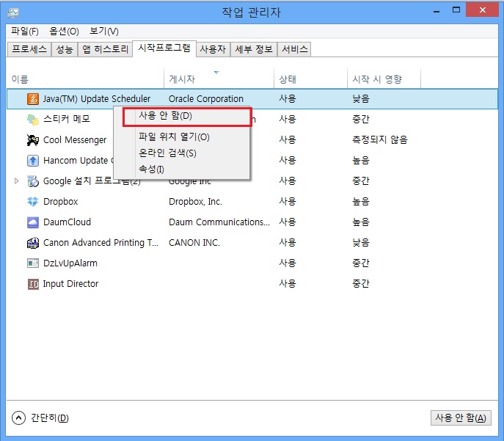Click the 높음 impact value for Dropbox
Screen dimensions: 504x441
tap(361, 202)
